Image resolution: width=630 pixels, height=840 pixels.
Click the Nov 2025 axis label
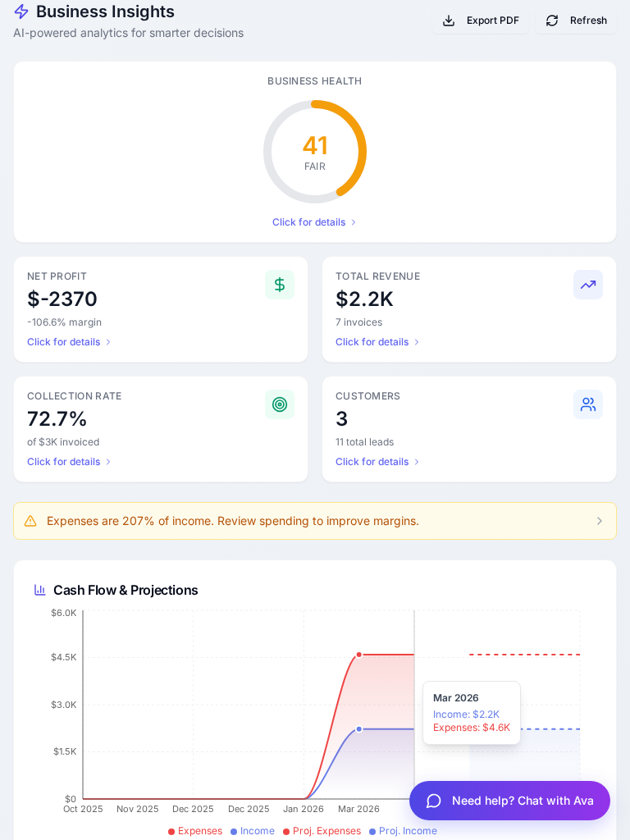pos(138,809)
